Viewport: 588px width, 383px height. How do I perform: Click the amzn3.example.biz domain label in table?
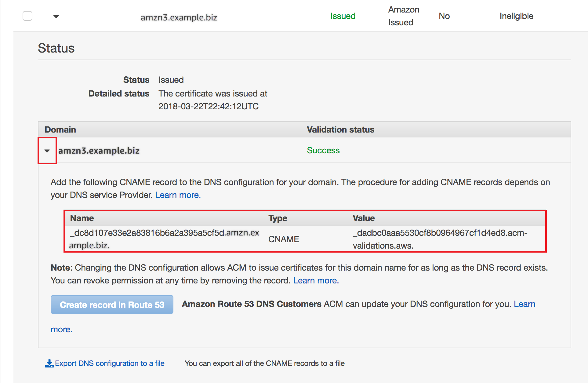(99, 150)
